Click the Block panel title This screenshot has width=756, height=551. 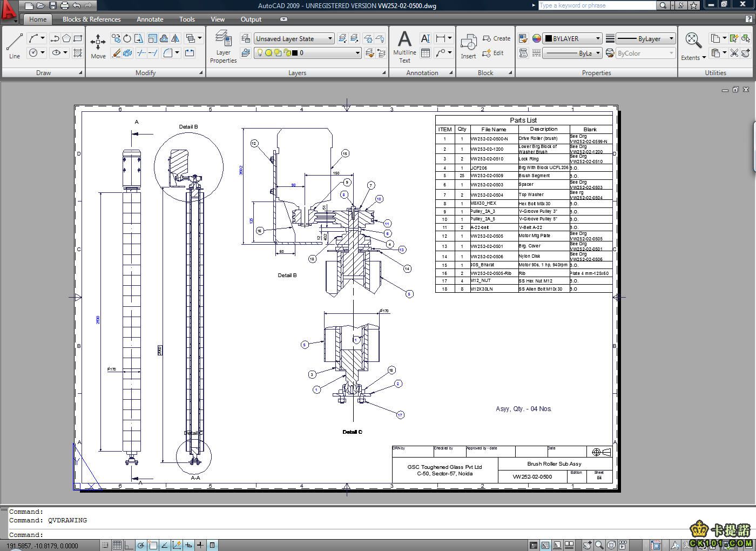click(x=485, y=72)
